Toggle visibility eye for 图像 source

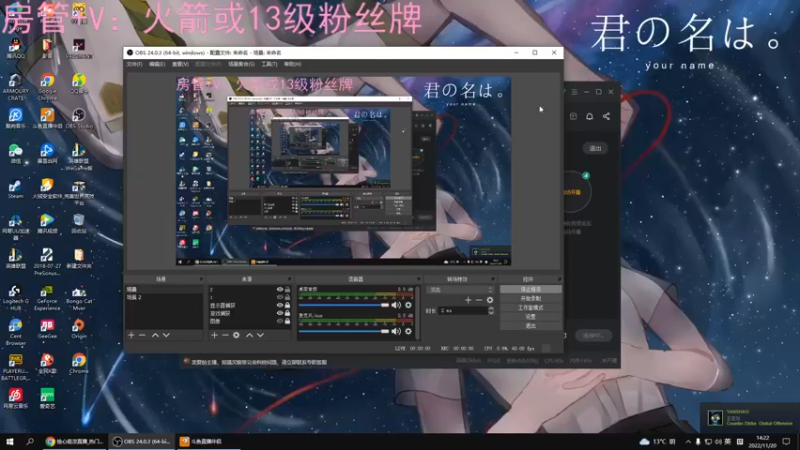[x=280, y=321]
